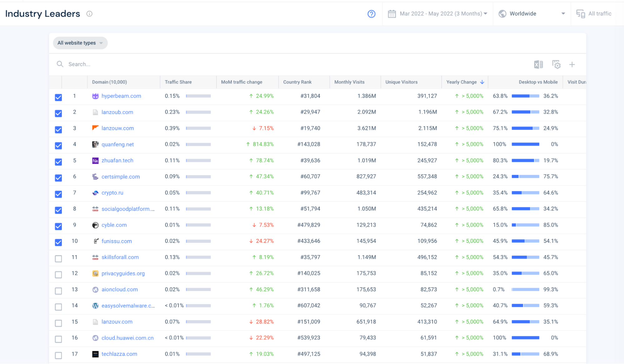This screenshot has height=364, width=624.
Task: Click the search magnifier icon in table
Action: point(60,64)
